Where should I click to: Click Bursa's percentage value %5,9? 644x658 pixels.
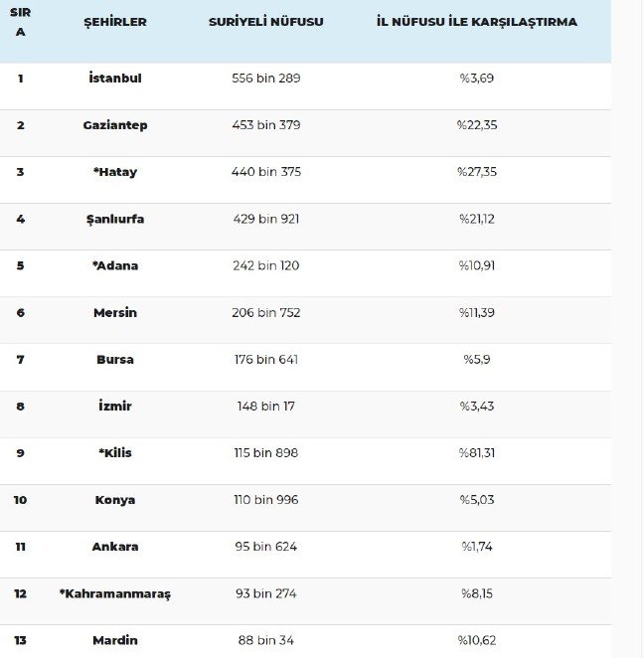476,359
